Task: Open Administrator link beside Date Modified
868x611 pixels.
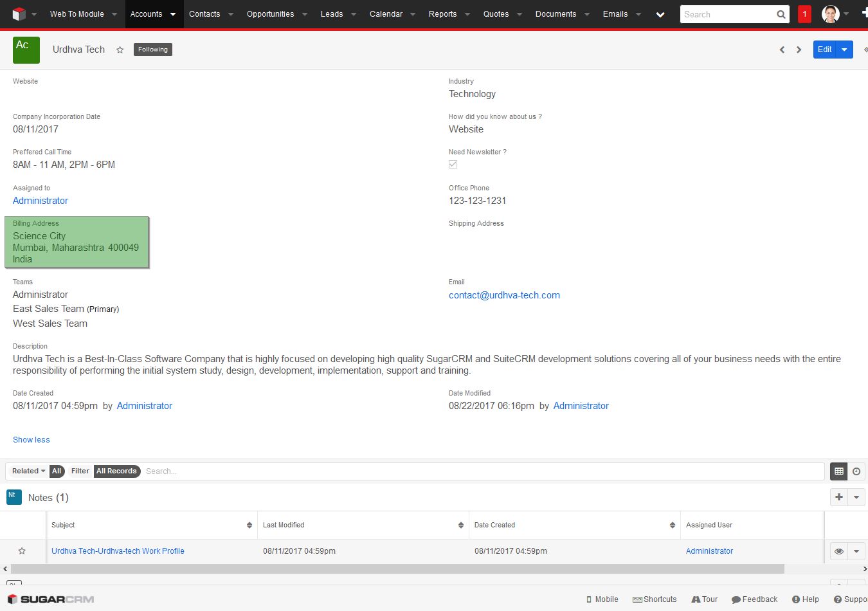Action: pyautogui.click(x=581, y=406)
